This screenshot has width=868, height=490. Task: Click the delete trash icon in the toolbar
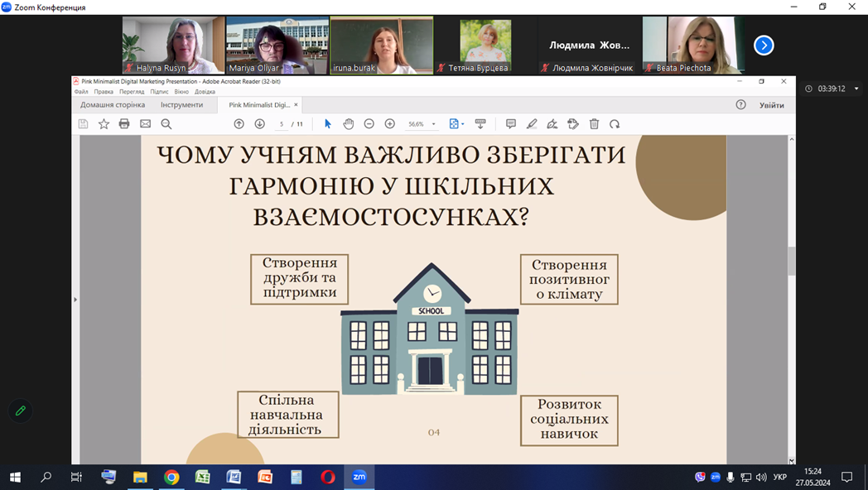(594, 124)
